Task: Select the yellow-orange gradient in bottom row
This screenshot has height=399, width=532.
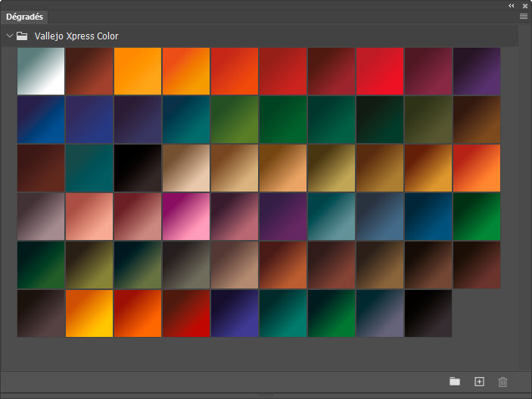Action: point(89,313)
